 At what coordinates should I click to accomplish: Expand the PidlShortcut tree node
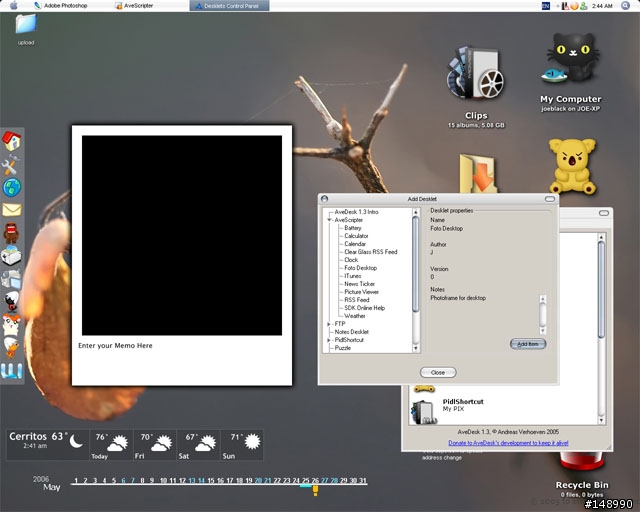(x=329, y=340)
